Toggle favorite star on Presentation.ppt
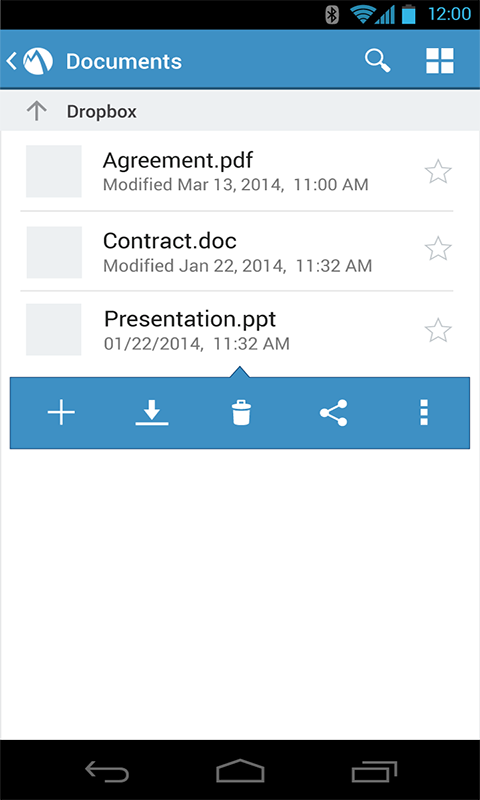The height and width of the screenshot is (800, 480). pos(438,330)
